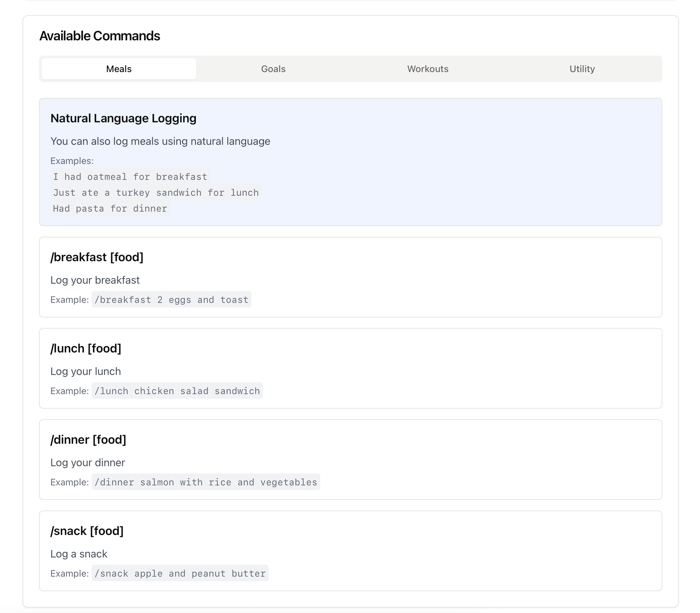The image size is (700, 613).
Task: Click the /snack [food] command heading
Action: [x=87, y=531]
